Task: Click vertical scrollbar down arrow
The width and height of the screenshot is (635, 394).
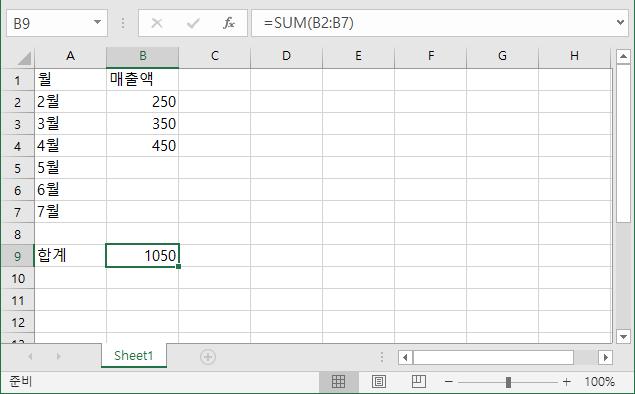Action: click(x=623, y=336)
